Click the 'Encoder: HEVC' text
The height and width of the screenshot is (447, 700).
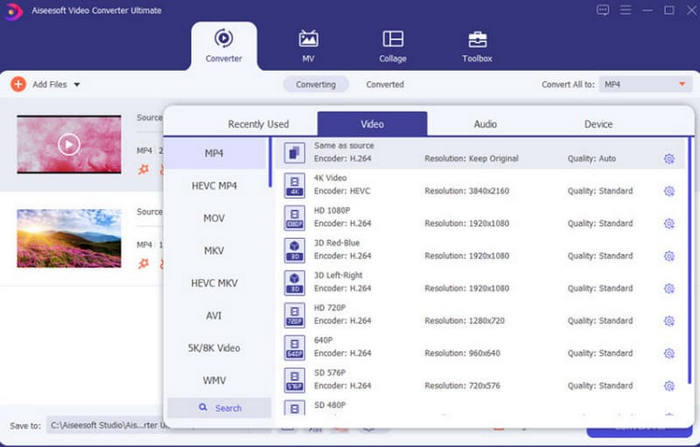[342, 191]
